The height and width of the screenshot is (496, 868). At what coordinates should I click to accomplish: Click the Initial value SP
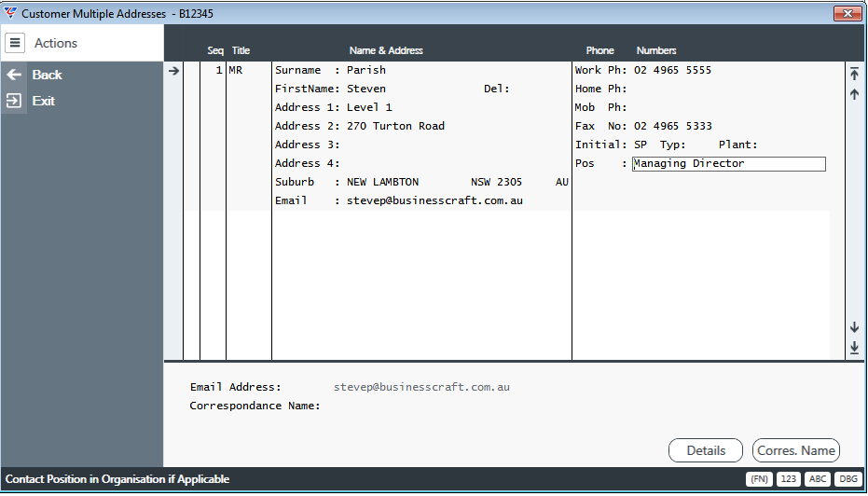pyautogui.click(x=640, y=145)
